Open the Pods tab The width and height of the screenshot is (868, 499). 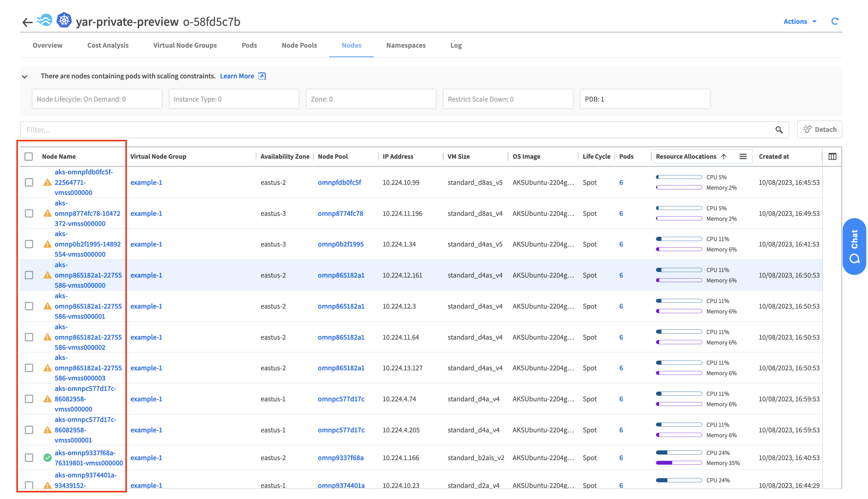coord(249,45)
